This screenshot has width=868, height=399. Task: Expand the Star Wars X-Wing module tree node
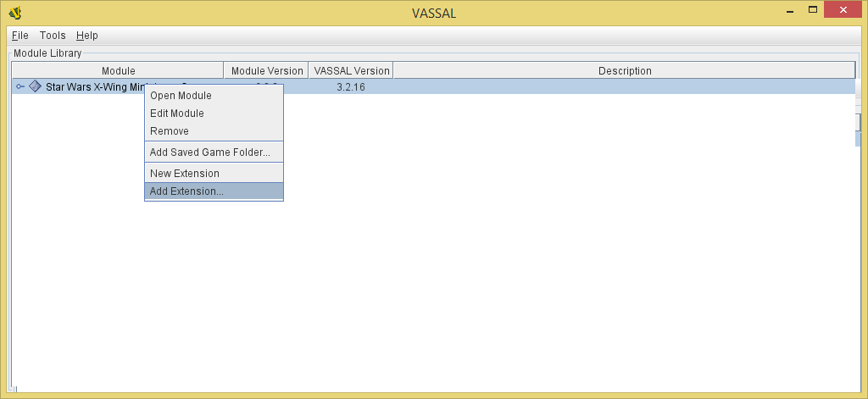(x=19, y=86)
